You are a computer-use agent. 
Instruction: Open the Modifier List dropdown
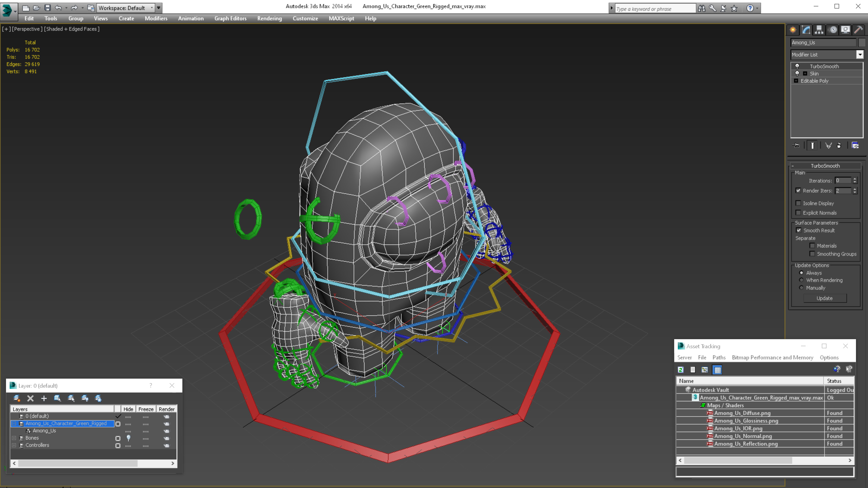[860, 55]
